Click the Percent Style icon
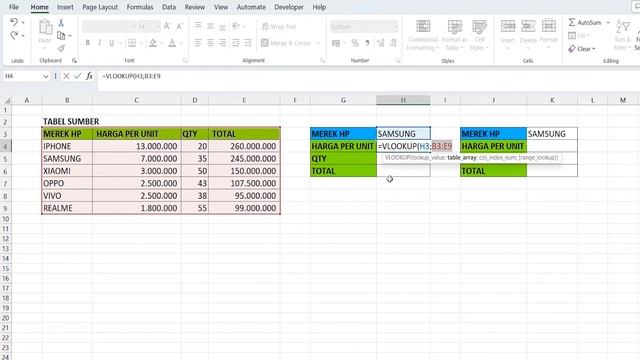 [x=355, y=43]
